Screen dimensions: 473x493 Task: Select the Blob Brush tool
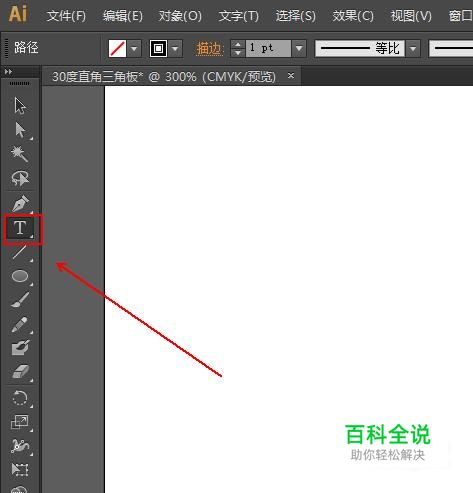pos(20,348)
